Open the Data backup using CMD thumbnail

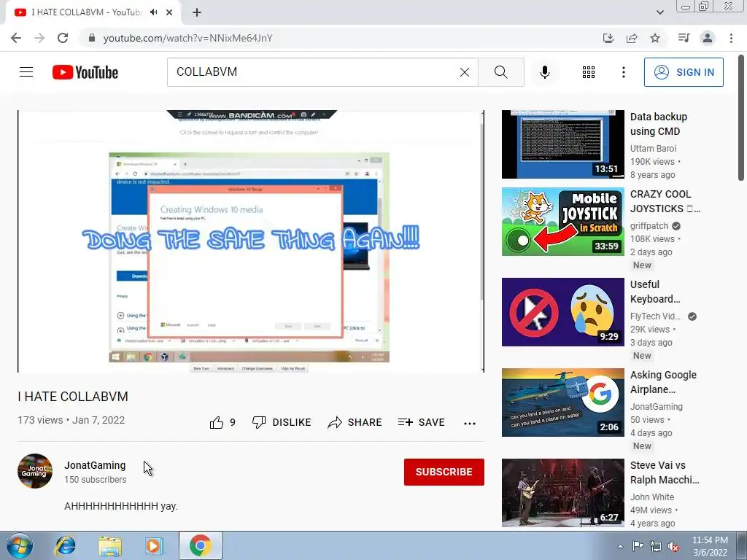(x=562, y=144)
